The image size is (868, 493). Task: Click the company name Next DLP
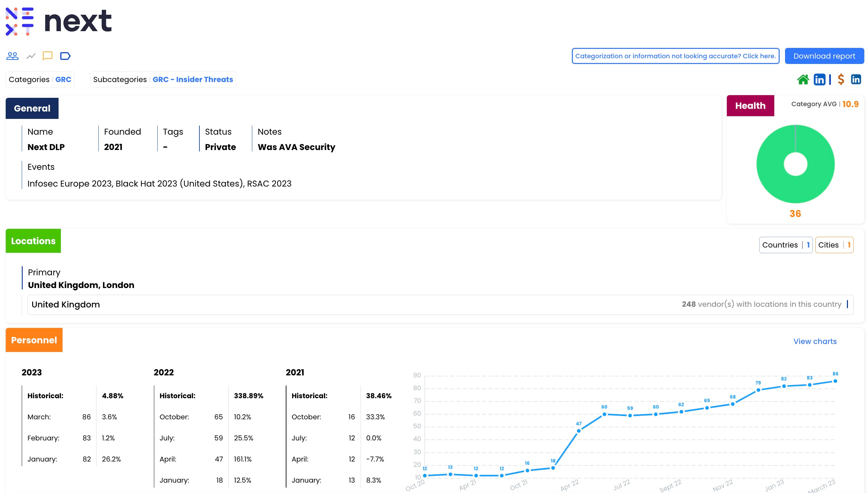46,147
